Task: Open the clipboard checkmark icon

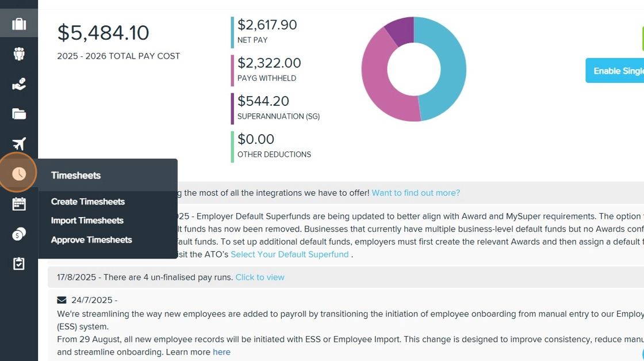Action: click(19, 264)
